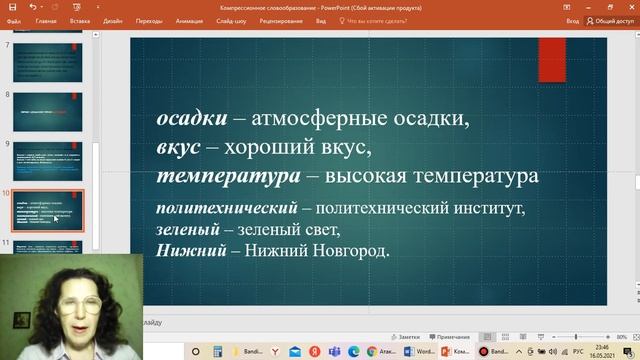Open the ribbon display options icon
The width and height of the screenshot is (640, 360).
567,7
